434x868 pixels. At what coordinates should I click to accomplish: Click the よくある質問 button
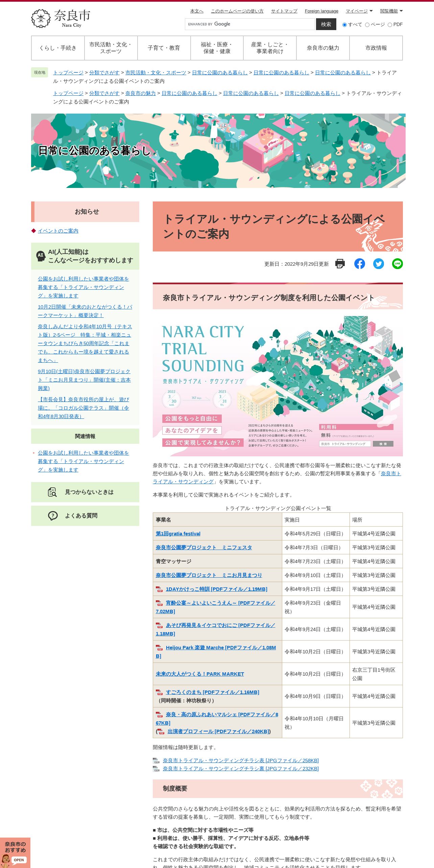click(x=85, y=516)
